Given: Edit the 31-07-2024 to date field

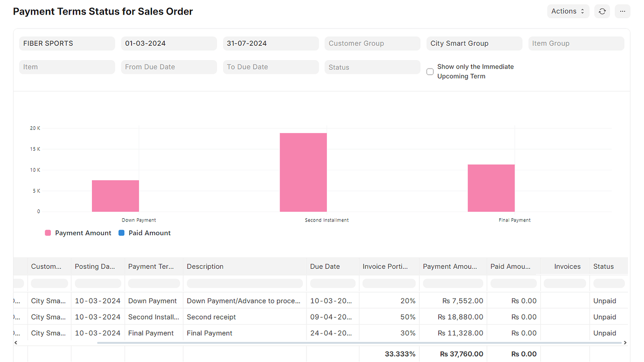Looking at the screenshot, I should pos(271,43).
